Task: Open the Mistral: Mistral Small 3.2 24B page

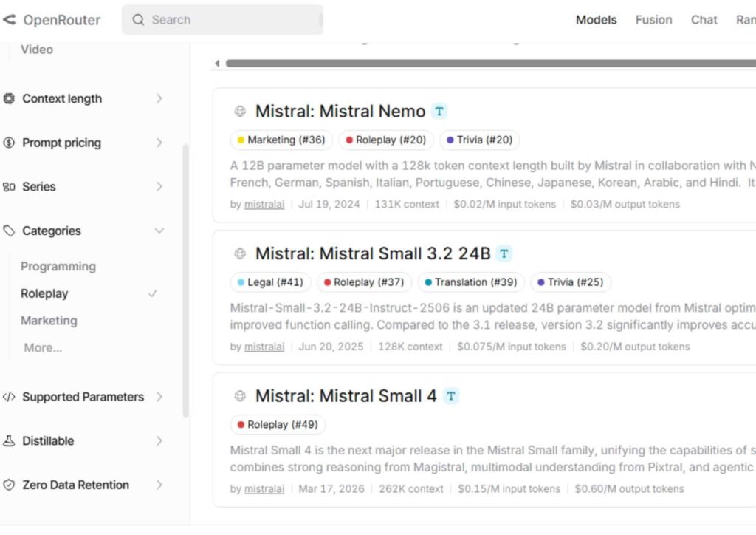Action: tap(373, 253)
